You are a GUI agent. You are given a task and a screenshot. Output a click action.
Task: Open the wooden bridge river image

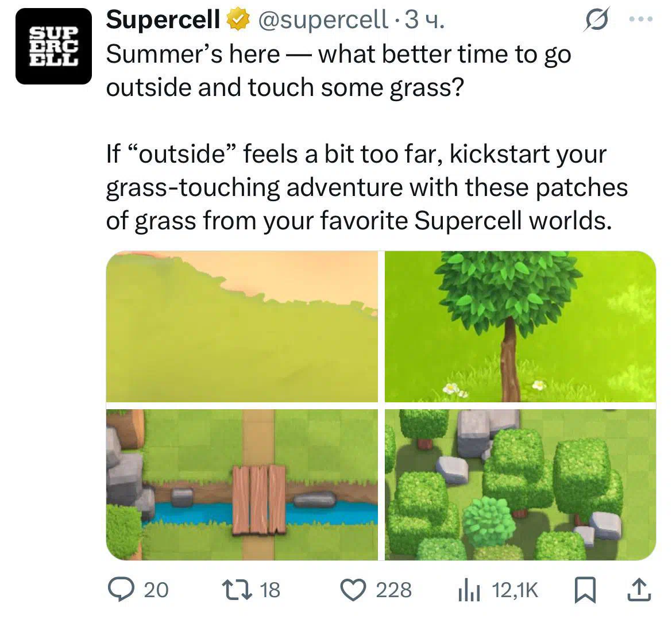coord(242,484)
